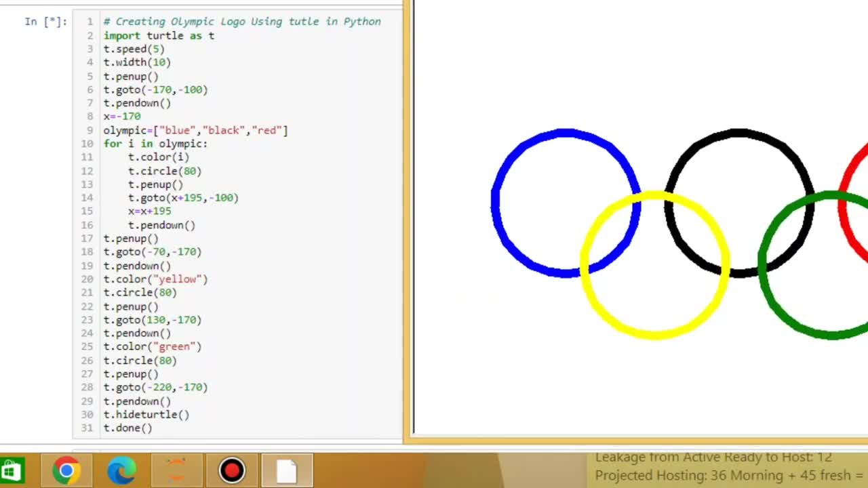Open Microsoft Edge from the taskbar
The height and width of the screenshot is (488, 868).
click(x=121, y=470)
